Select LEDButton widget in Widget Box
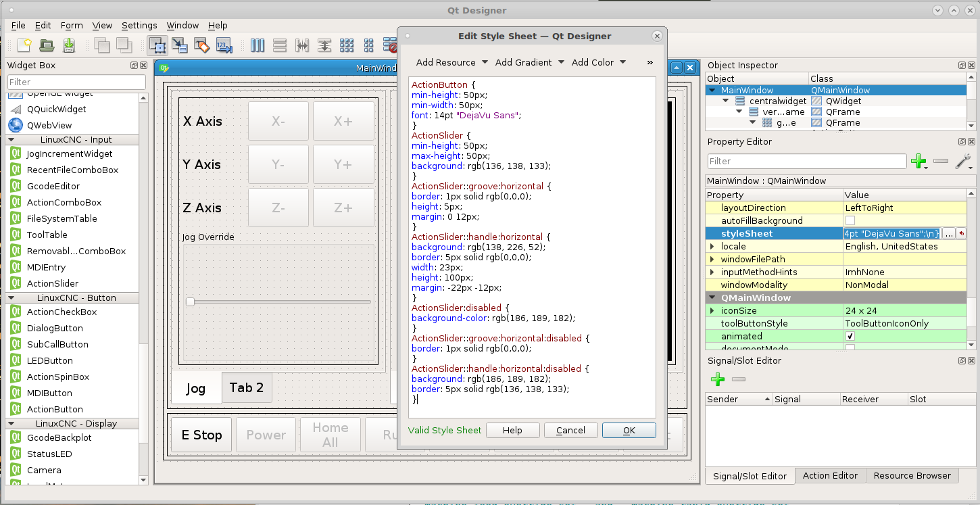 click(x=49, y=360)
